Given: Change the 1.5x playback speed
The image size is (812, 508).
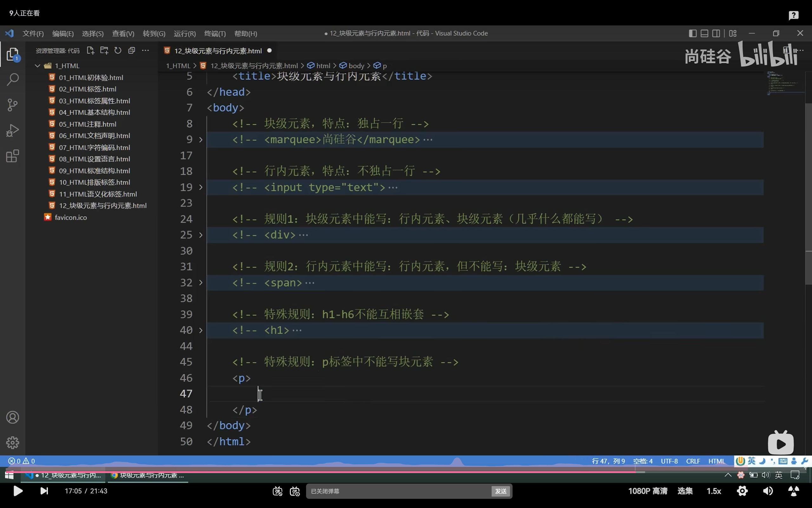Looking at the screenshot, I should (x=714, y=491).
